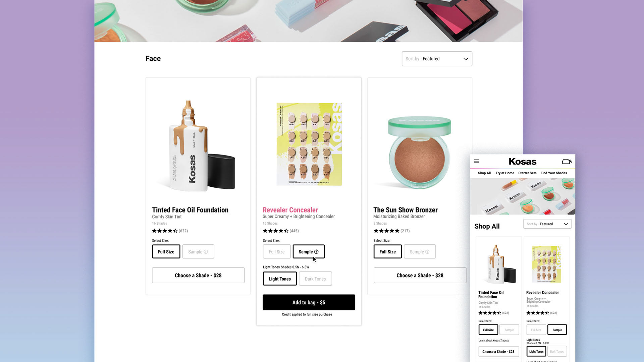The image size is (644, 362).
Task: Select Dark Tones shade option
Action: [315, 279]
